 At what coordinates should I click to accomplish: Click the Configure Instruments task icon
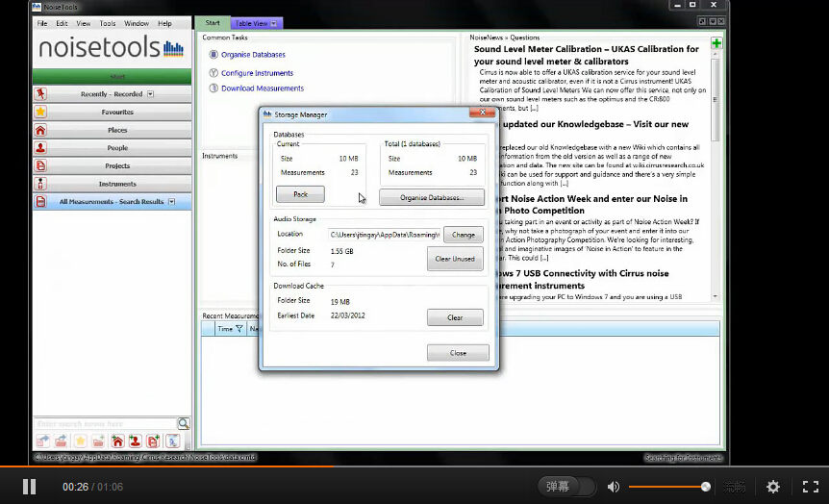click(214, 73)
